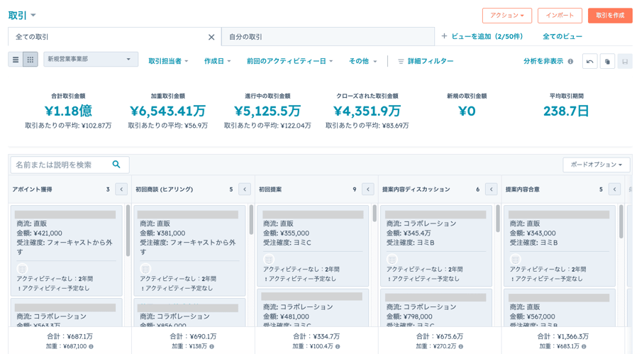This screenshot has width=644, height=354.
Task: Click the plus icon for ビューを追加
Action: click(444, 36)
